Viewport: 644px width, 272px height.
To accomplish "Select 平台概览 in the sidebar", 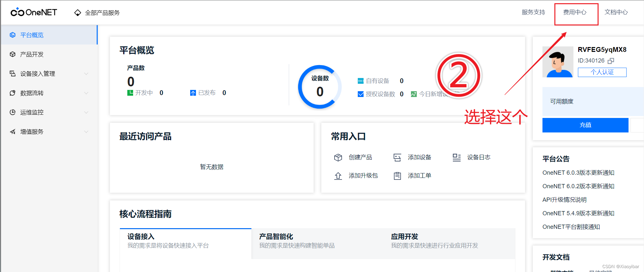I will [49, 35].
